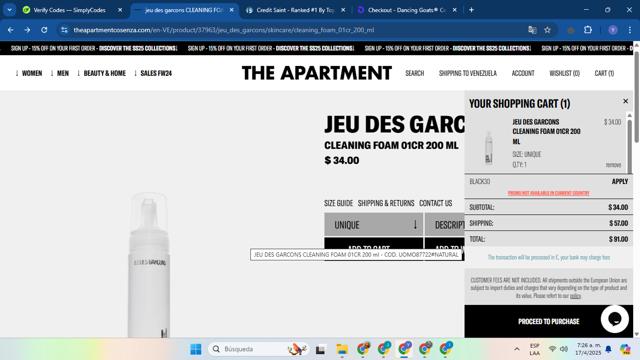Click ADD TO CART button
Image resolution: width=640 pixels, height=360 pixels.
pyautogui.click(x=373, y=243)
